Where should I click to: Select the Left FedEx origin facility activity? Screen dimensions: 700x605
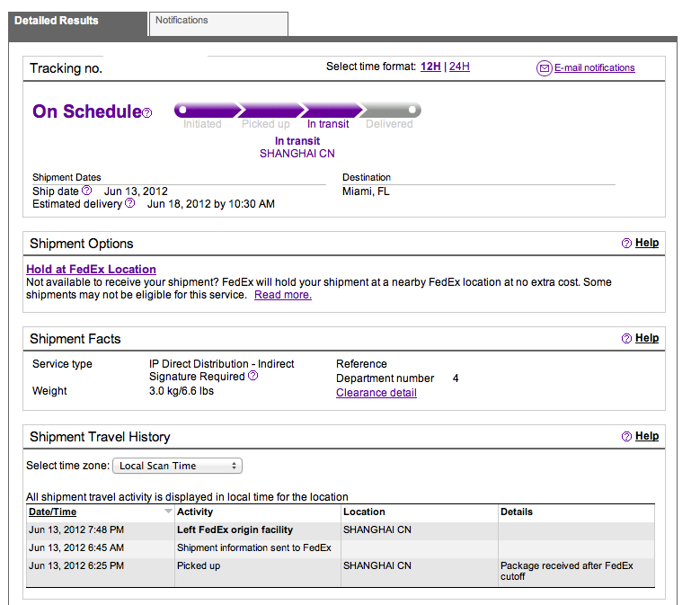pyautogui.click(x=235, y=530)
